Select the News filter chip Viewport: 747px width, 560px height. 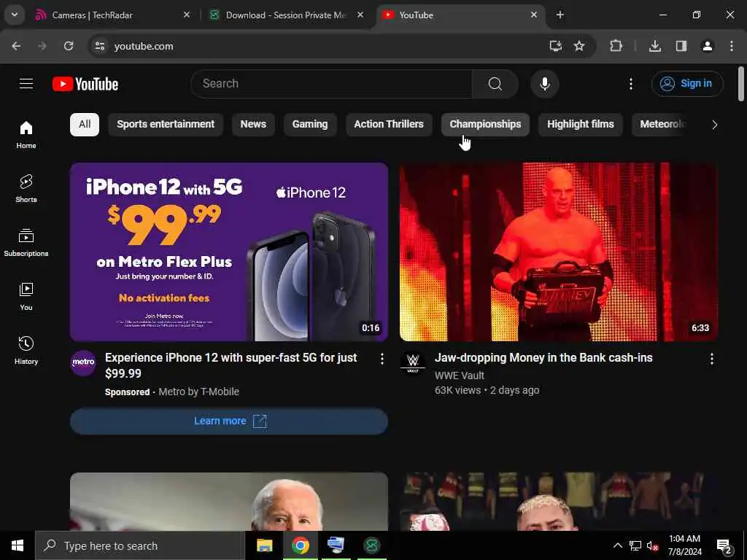[x=253, y=124]
